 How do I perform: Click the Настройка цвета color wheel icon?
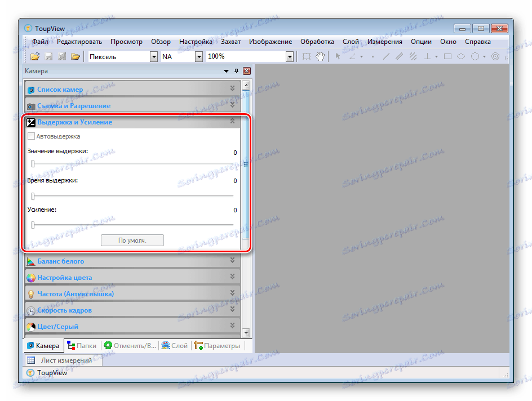[31, 278]
